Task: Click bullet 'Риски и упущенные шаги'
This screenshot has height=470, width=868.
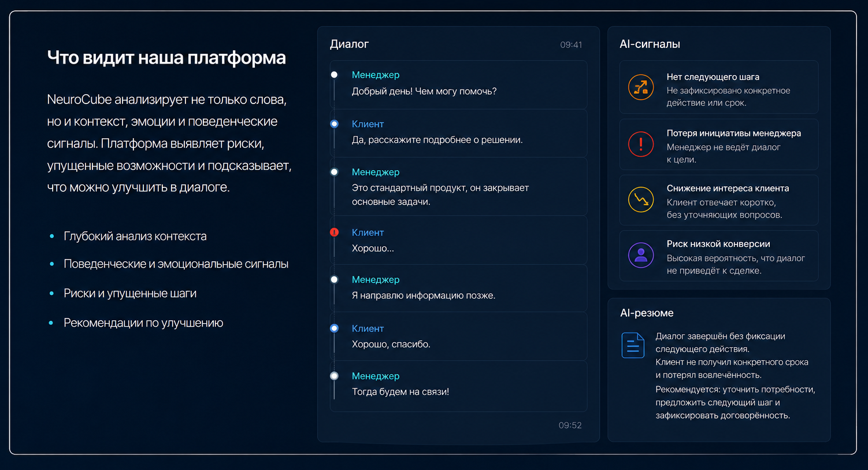Action: click(130, 294)
